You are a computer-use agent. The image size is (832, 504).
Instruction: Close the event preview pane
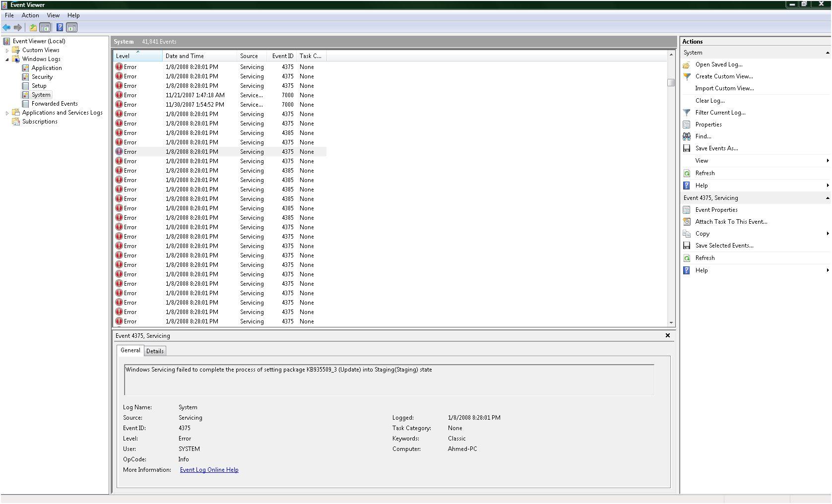point(668,336)
